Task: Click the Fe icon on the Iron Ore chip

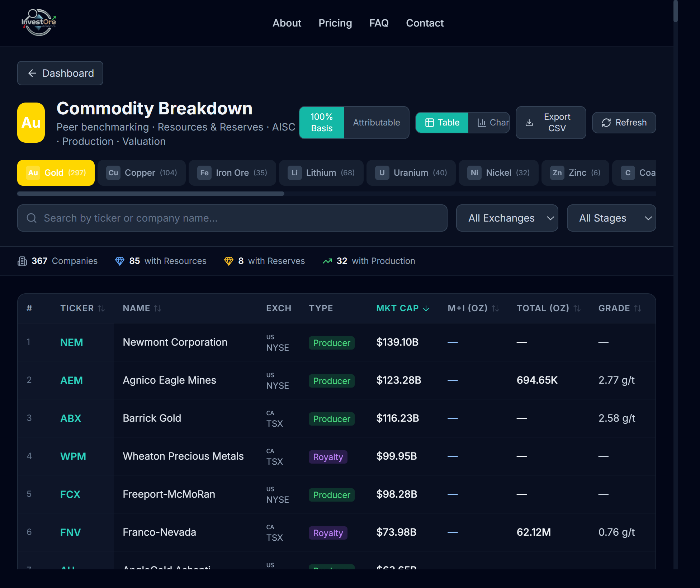Action: [204, 173]
